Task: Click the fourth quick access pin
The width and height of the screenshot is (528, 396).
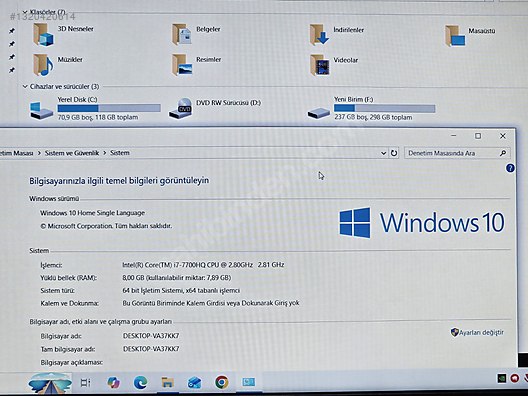Action: click(12, 70)
